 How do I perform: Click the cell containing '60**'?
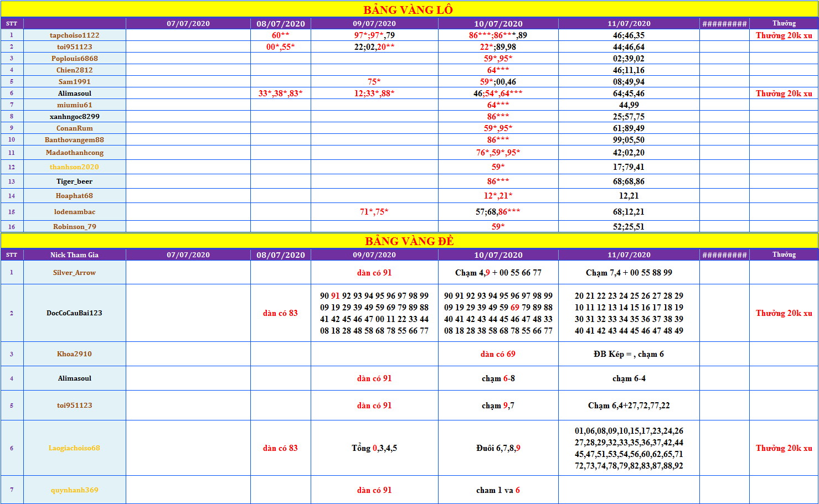pos(281,35)
